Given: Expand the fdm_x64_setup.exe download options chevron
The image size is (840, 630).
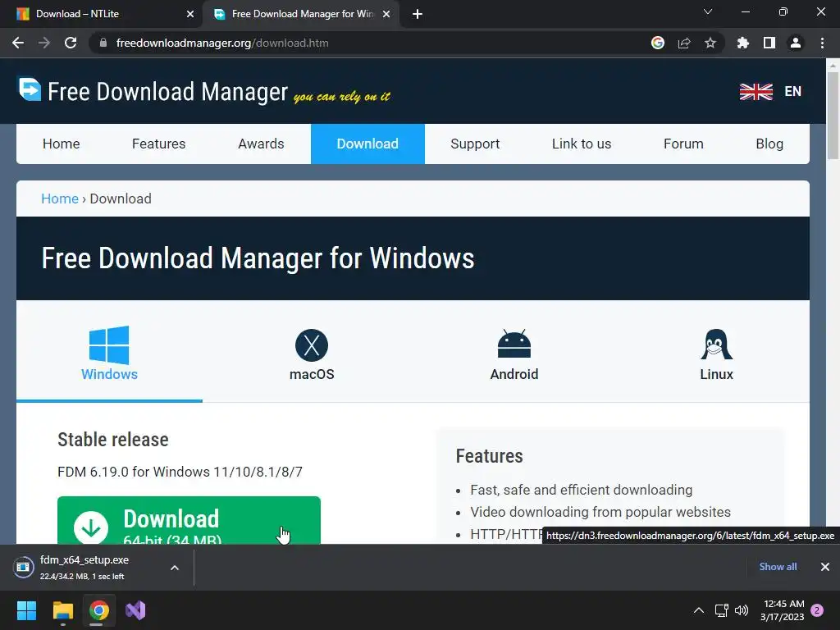Looking at the screenshot, I should (x=175, y=568).
